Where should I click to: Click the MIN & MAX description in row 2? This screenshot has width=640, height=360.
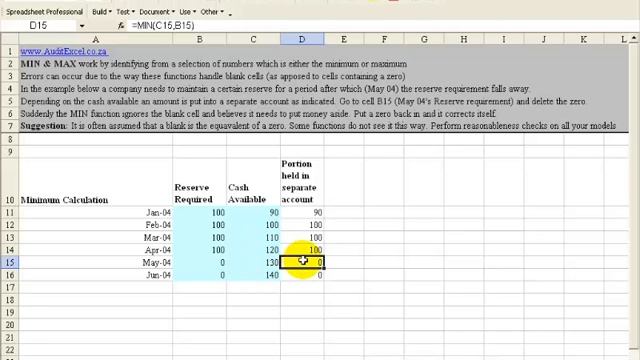[x=213, y=64]
